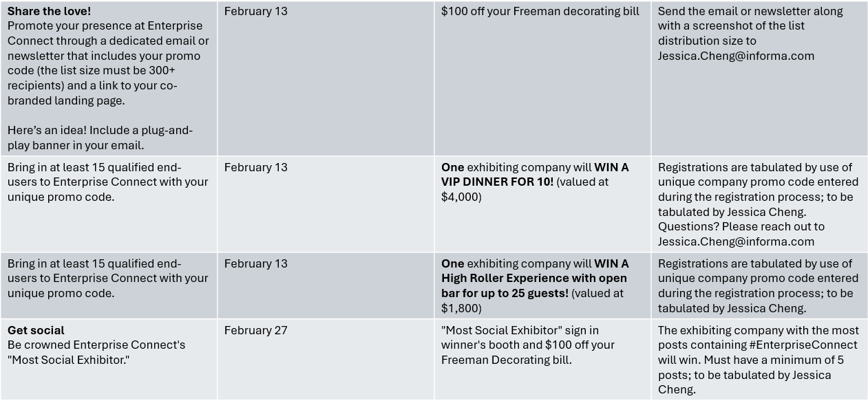Click the February 13 date in the Share the love row
Viewport: 868px width, 401px height.
pos(255,11)
